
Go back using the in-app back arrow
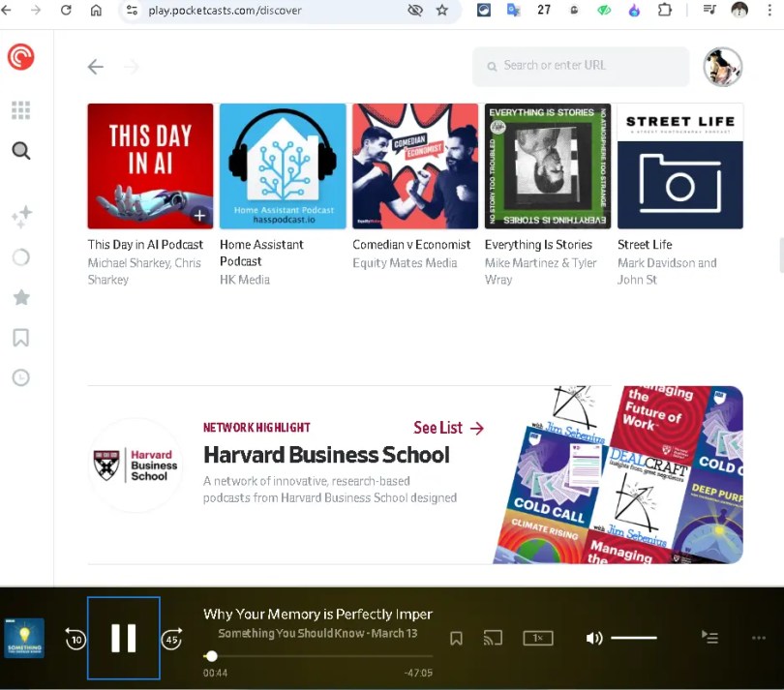coord(96,67)
